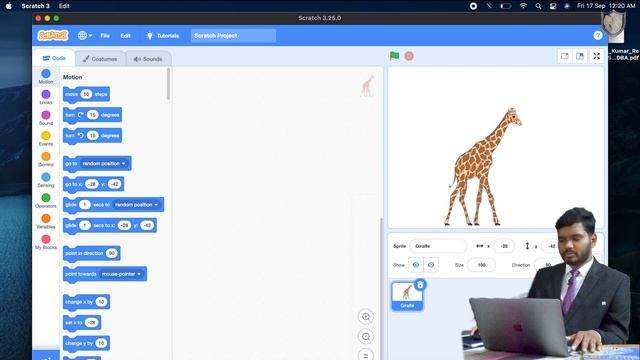This screenshot has width=640, height=360.
Task: Open the language globe menu
Action: point(84,36)
